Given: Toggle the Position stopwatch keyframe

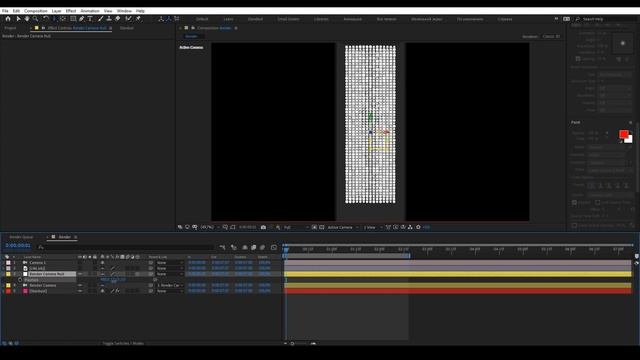Looking at the screenshot, I should [x=20, y=280].
